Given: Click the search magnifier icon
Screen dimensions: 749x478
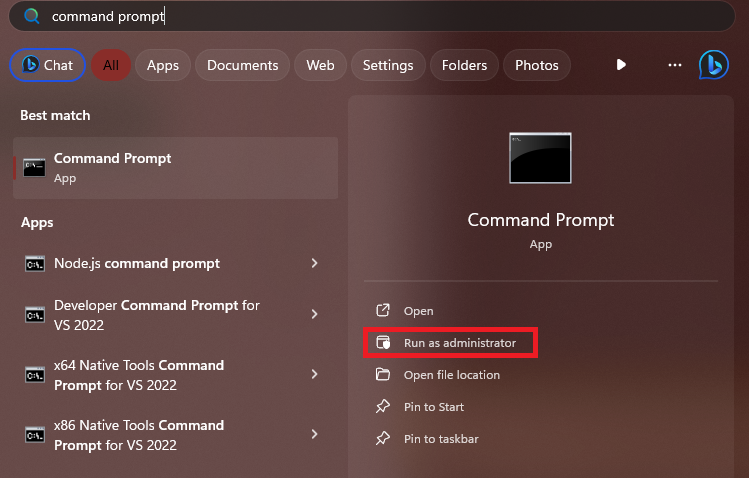Looking at the screenshot, I should click(31, 16).
